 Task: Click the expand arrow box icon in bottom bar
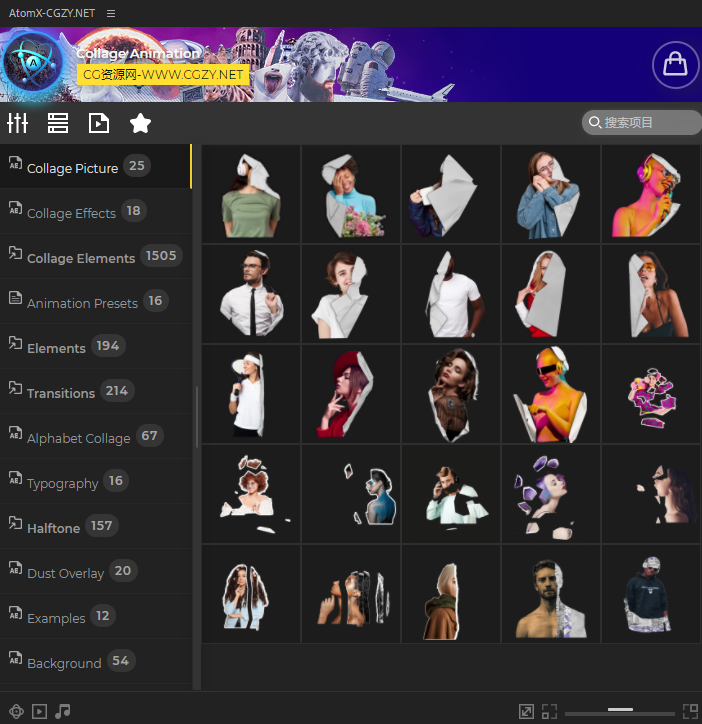pyautogui.click(x=526, y=711)
